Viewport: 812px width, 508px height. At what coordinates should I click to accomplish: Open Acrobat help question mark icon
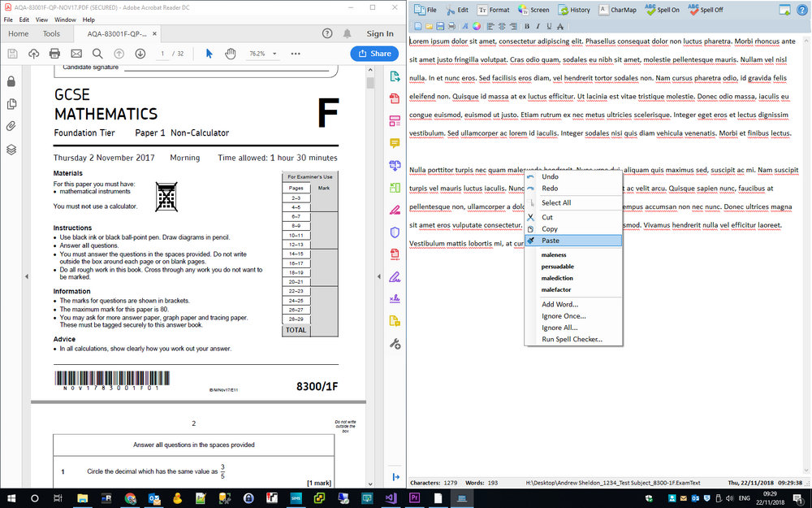pyautogui.click(x=327, y=33)
